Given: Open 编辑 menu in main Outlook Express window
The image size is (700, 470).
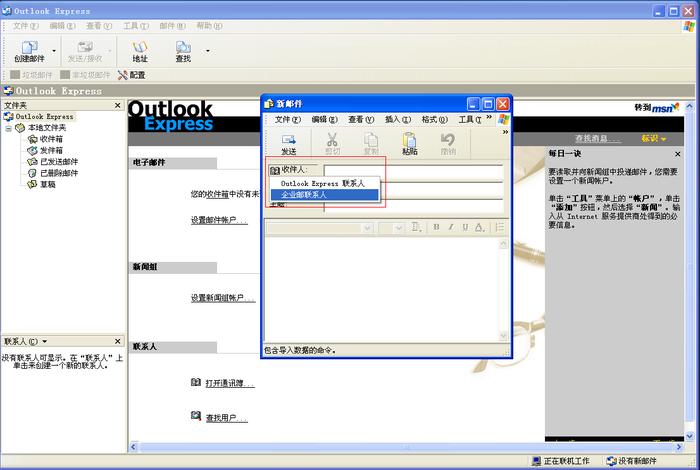Looking at the screenshot, I should 62,26.
